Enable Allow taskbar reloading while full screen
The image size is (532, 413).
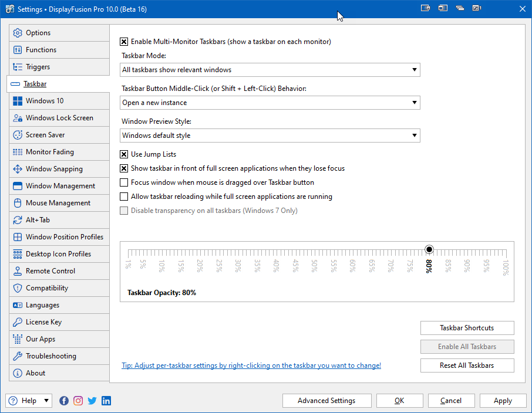124,197
